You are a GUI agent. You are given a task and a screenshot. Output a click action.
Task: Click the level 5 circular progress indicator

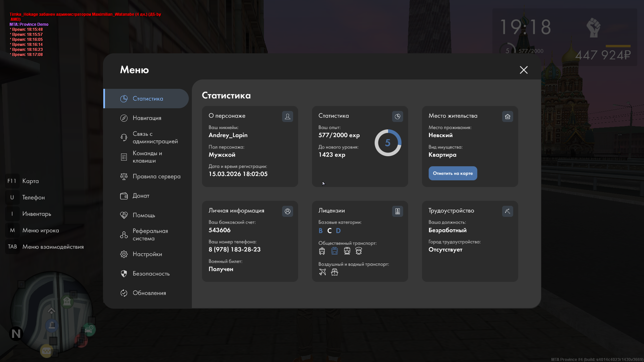[388, 143]
